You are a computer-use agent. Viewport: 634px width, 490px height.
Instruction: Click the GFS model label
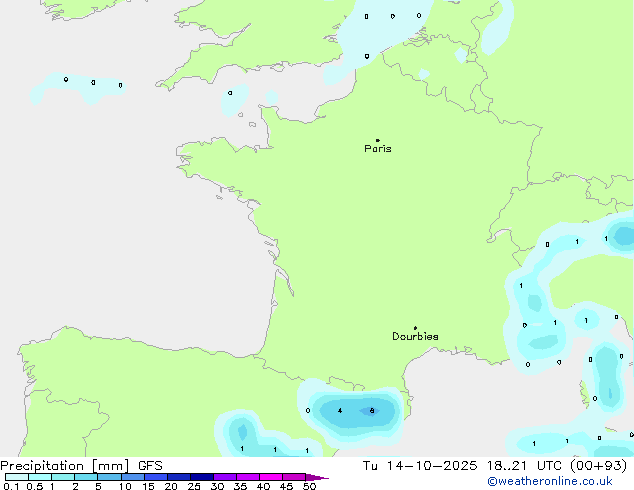pyautogui.click(x=150, y=466)
